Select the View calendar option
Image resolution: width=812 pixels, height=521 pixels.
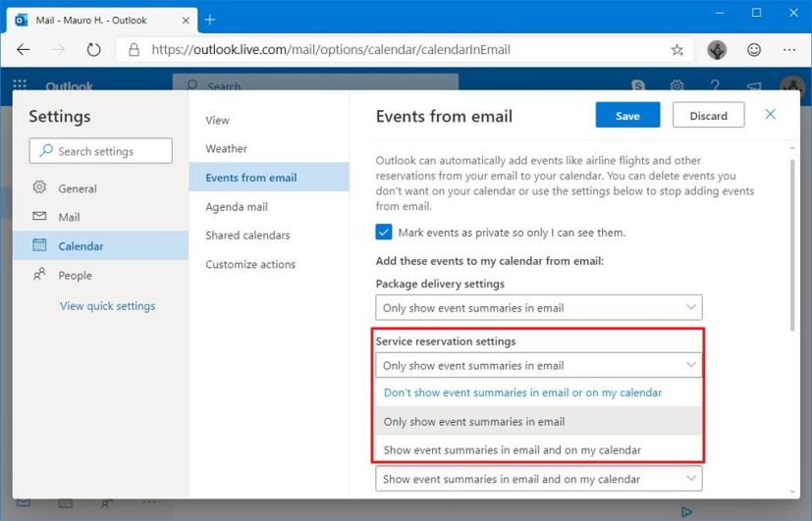coord(269,120)
